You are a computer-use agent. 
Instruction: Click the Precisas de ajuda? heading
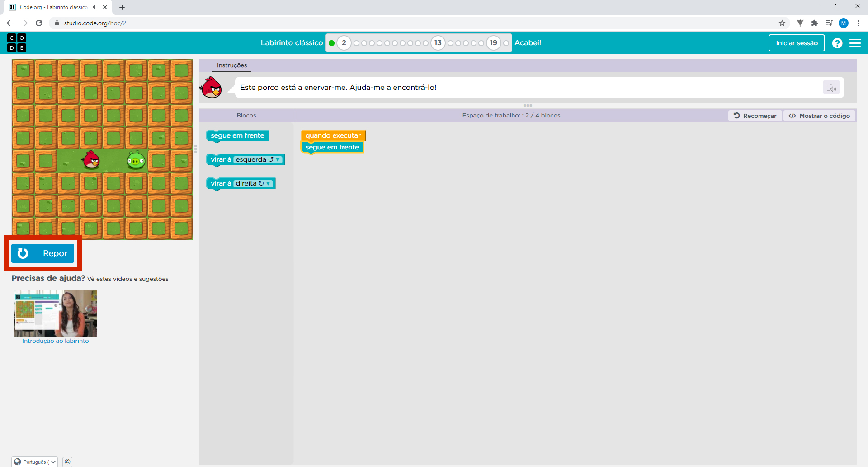48,278
